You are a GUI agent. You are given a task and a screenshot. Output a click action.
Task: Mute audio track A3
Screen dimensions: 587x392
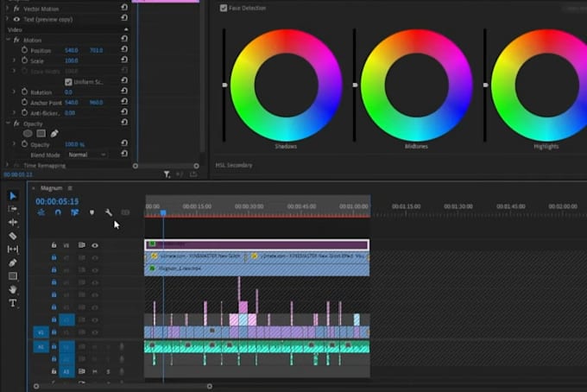click(95, 371)
